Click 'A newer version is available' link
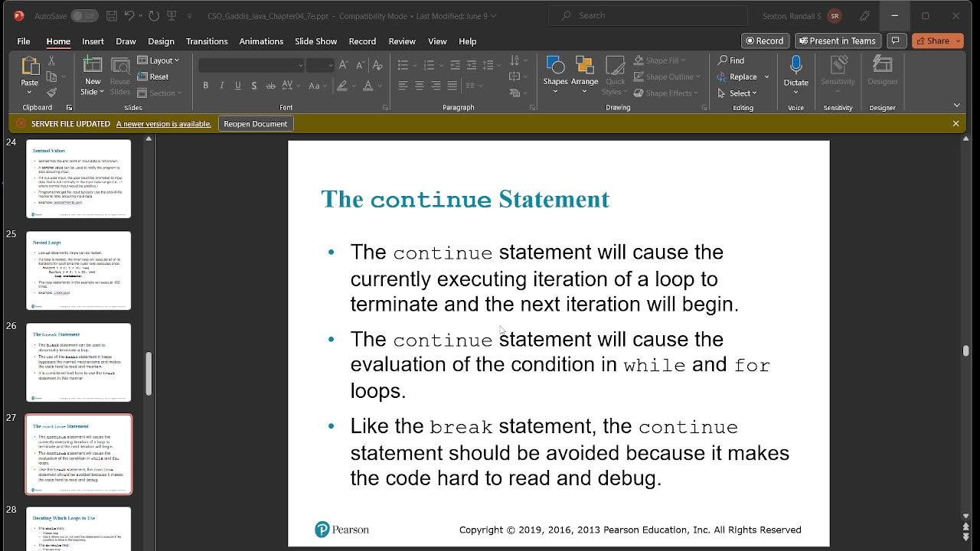980x551 pixels. click(164, 123)
